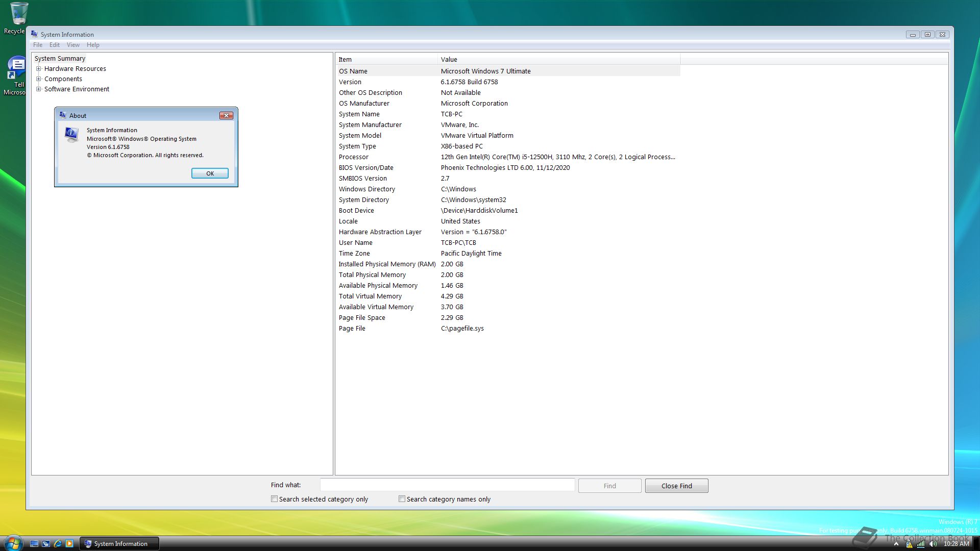Viewport: 980px width, 551px height.
Task: Click OK in About dialog
Action: click(x=210, y=173)
